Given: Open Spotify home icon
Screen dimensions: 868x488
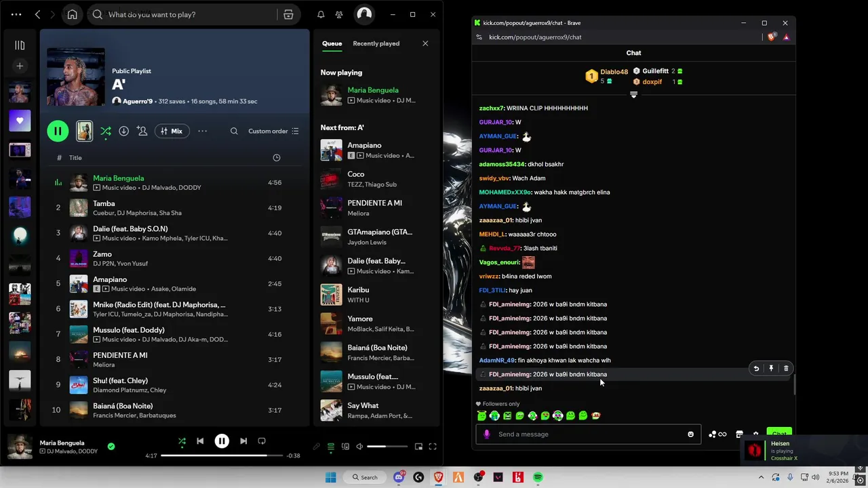Looking at the screenshot, I should [73, 14].
